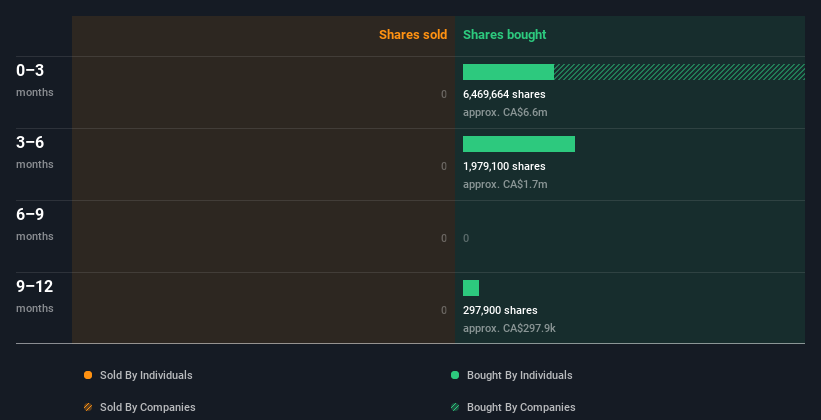Viewport: 821px width, 420px height.
Task: Click the 6–9 months row label
Action: pos(35,224)
